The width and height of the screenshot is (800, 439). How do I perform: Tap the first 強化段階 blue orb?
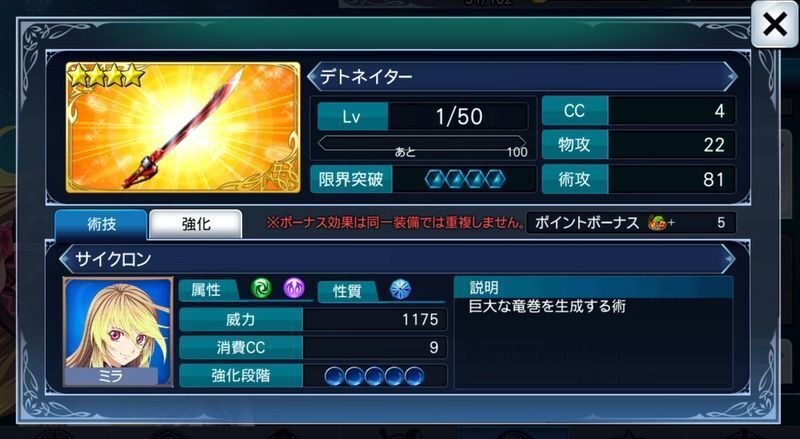334,376
